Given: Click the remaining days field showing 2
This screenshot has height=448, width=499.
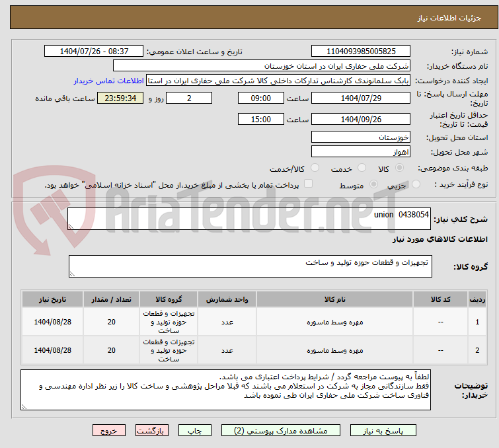Looking at the screenshot, I should click(x=189, y=98).
